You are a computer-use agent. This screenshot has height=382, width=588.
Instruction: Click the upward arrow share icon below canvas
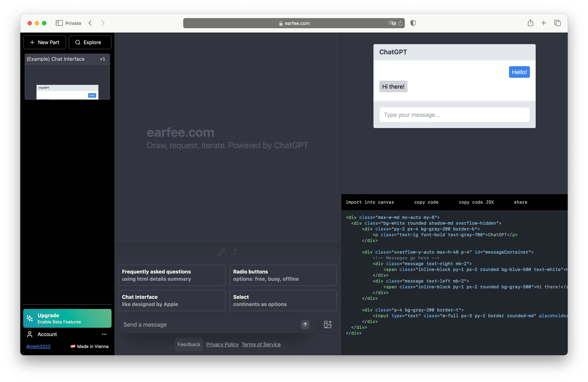coord(234,252)
